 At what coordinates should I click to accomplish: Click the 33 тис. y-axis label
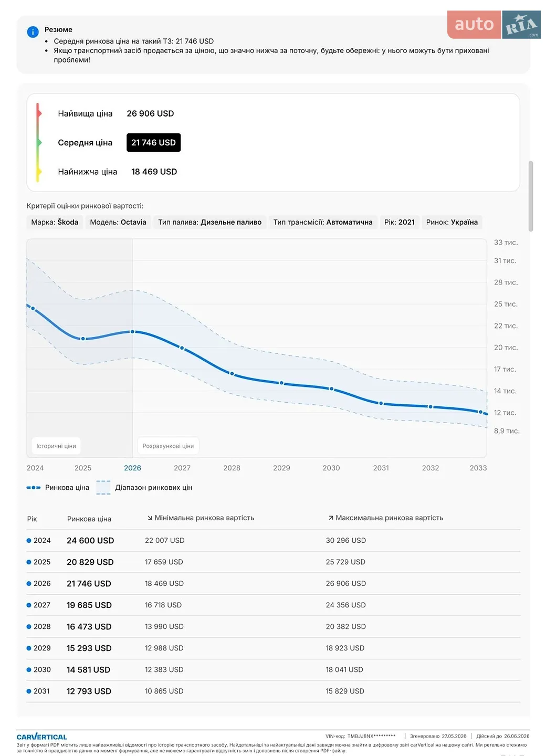(506, 243)
